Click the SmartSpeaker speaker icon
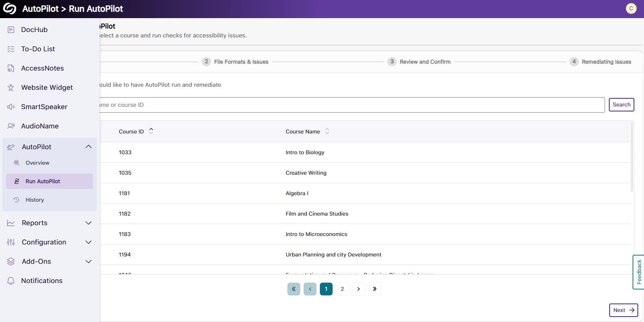The height and width of the screenshot is (322, 644). tap(11, 107)
